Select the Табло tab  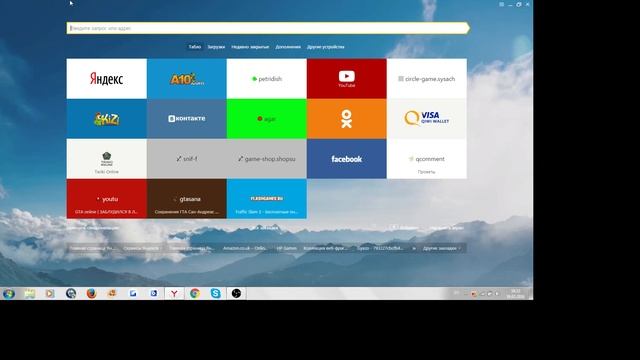point(194,47)
